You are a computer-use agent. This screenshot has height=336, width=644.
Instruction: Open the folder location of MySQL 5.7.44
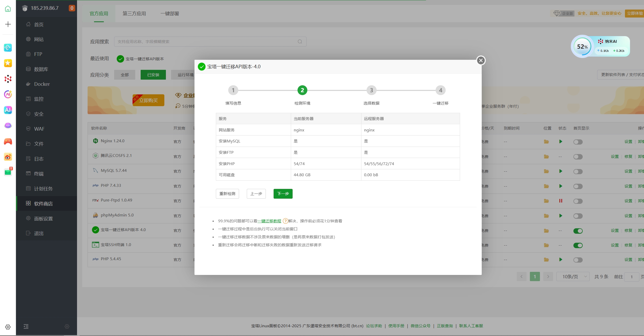[x=546, y=171]
